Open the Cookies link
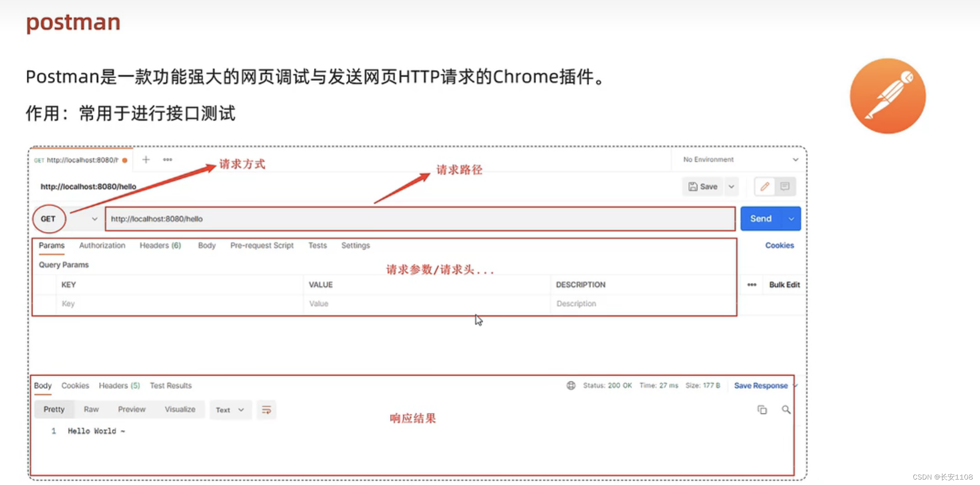This screenshot has width=980, height=485. point(780,245)
